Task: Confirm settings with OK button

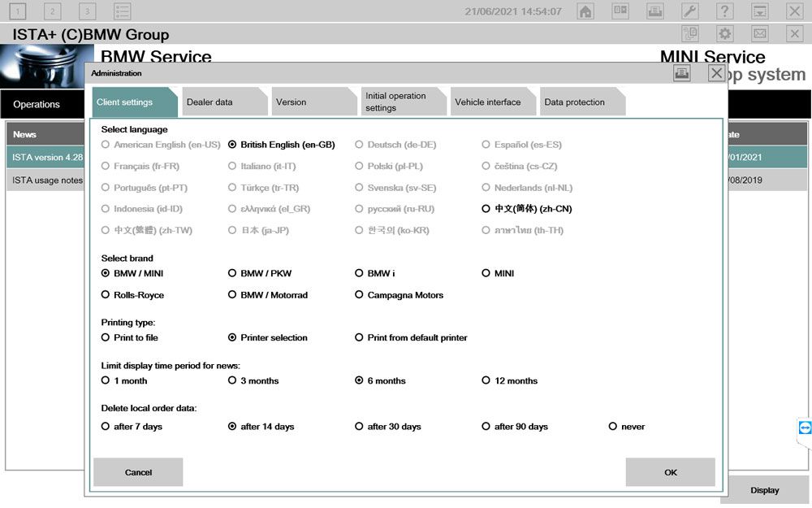Action: click(671, 472)
